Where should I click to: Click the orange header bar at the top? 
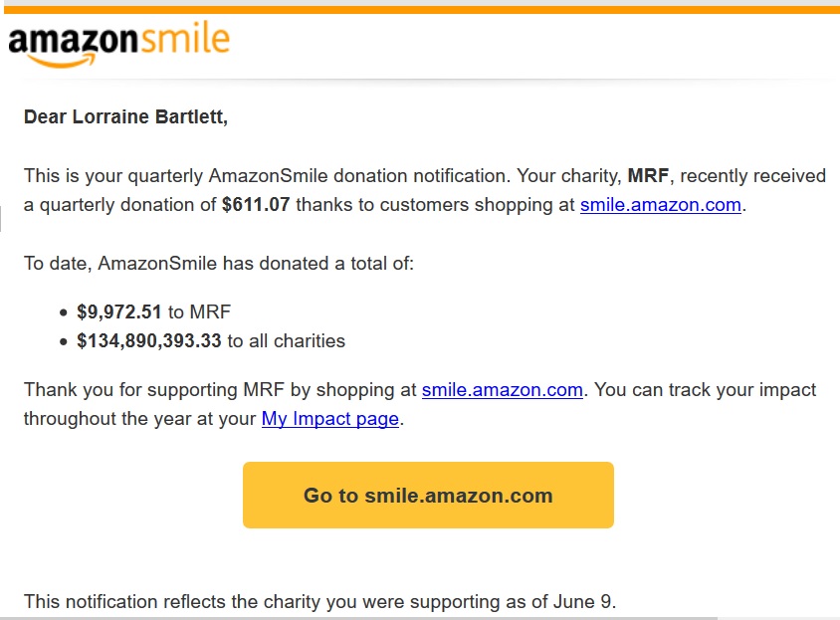(x=422, y=10)
